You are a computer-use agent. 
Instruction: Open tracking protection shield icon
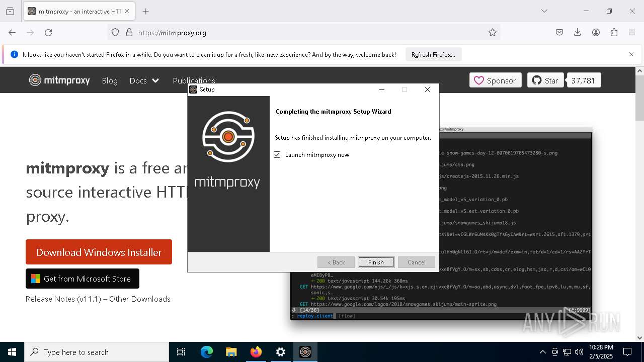115,32
